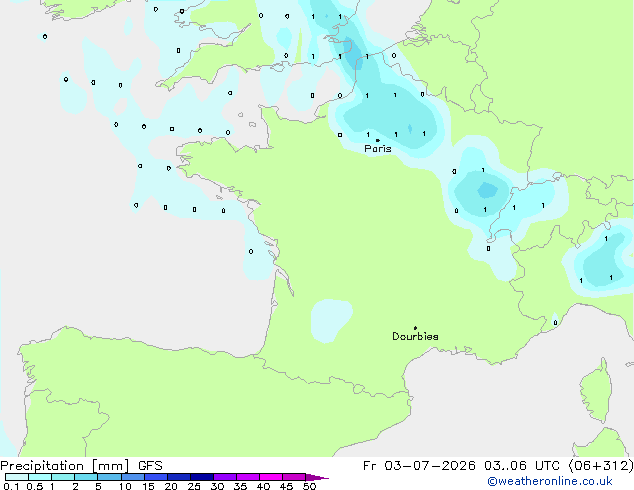This screenshot has height=490, width=634.
Task: Click the Paris location dot marker
Action: 378,140
